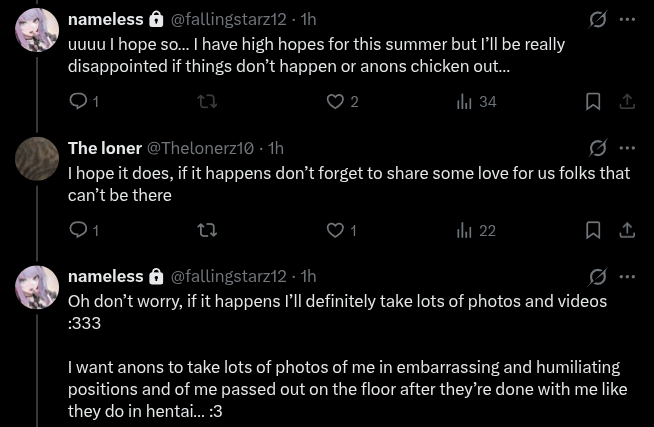Viewport: 654px width, 427px height.
Task: Like the tweet with 2 likes
Action: (336, 101)
